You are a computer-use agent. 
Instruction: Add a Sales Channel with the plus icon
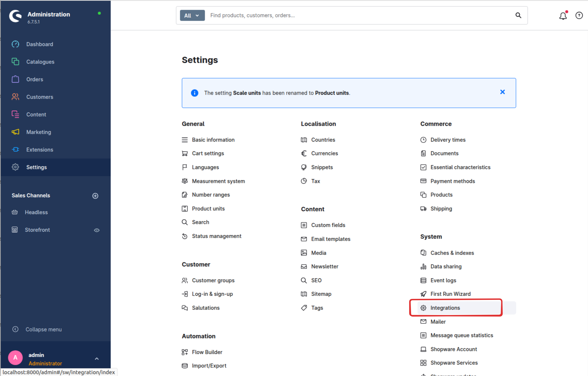click(95, 196)
